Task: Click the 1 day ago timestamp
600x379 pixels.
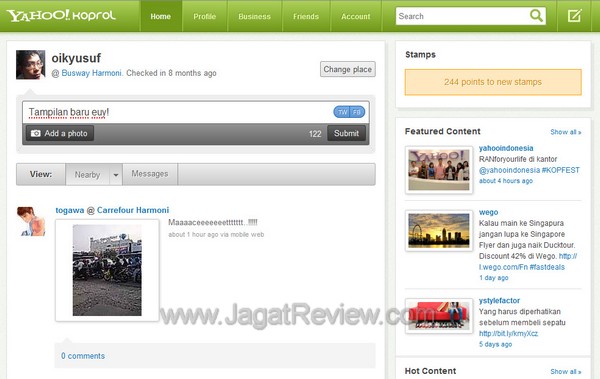Action: [494, 278]
